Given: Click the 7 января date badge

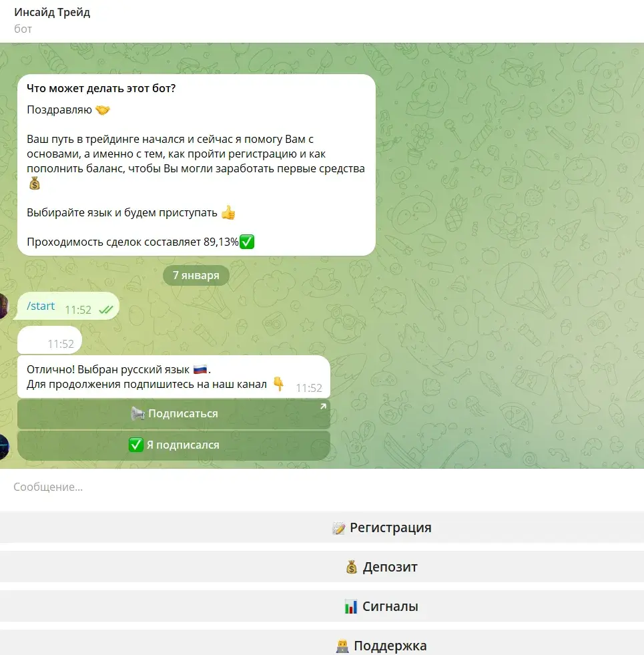Looking at the screenshot, I should click(x=196, y=275).
